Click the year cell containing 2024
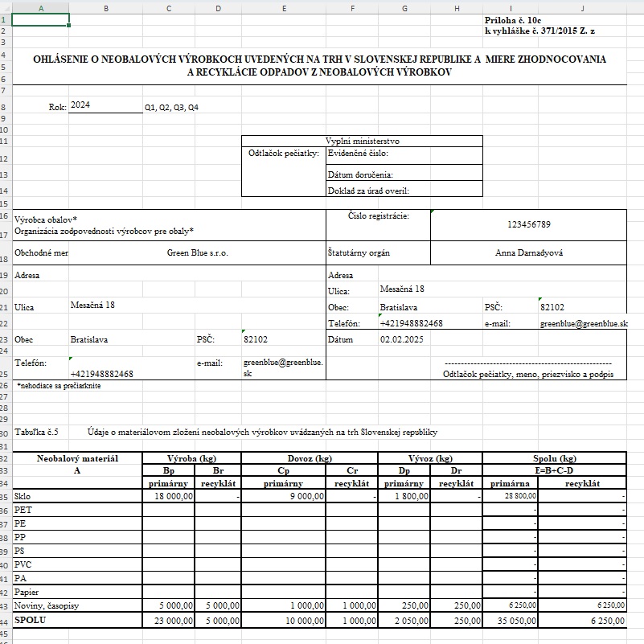This screenshot has width=644, height=644. tap(105, 105)
